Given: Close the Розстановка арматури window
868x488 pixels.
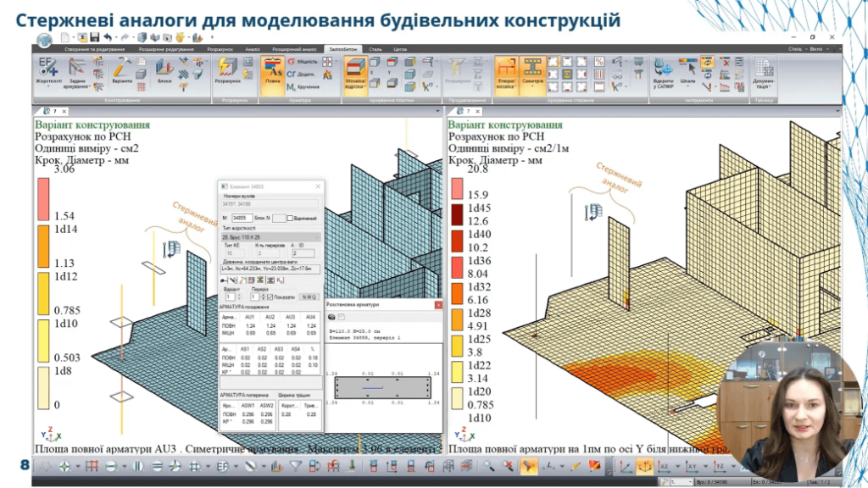Looking at the screenshot, I should pos(438,304).
